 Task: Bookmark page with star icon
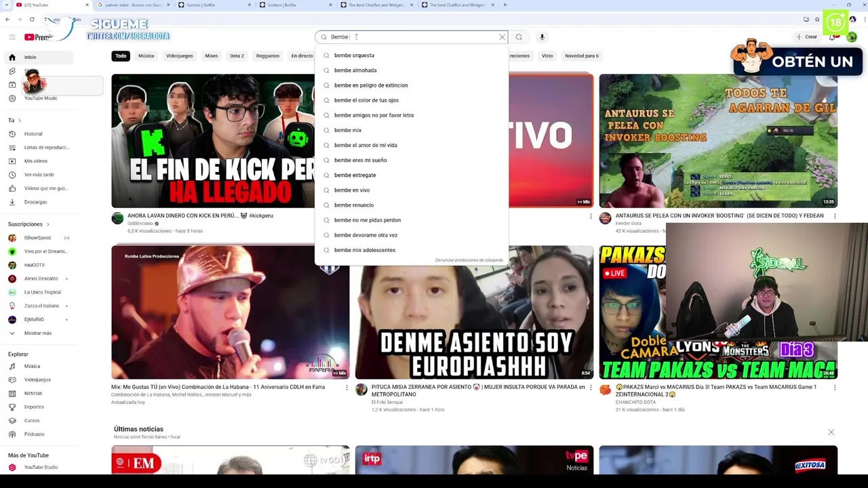[x=817, y=19]
